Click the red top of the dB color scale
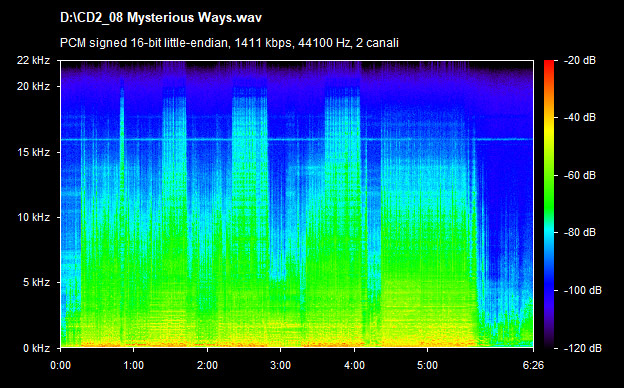 (549, 63)
